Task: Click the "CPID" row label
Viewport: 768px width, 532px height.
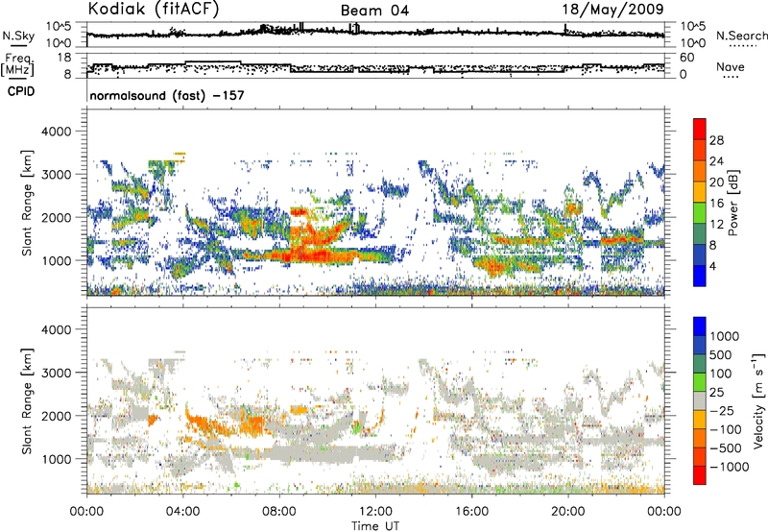Action: pyautogui.click(x=21, y=91)
